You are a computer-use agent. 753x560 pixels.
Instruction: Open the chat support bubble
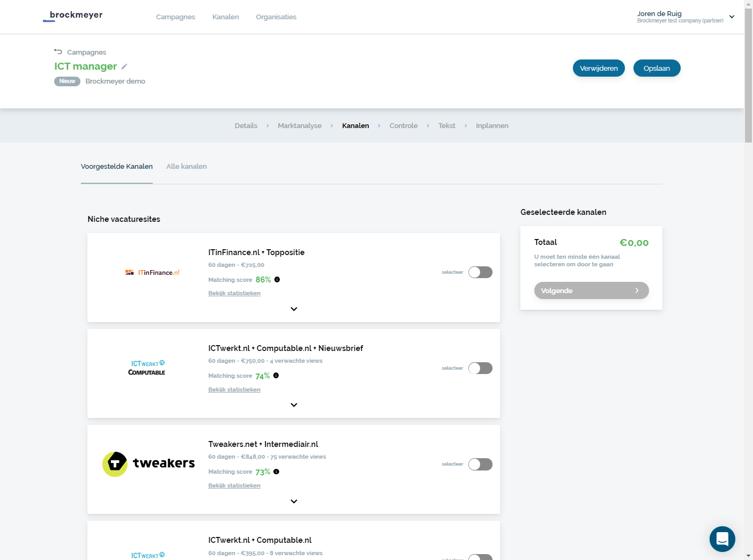pyautogui.click(x=722, y=539)
